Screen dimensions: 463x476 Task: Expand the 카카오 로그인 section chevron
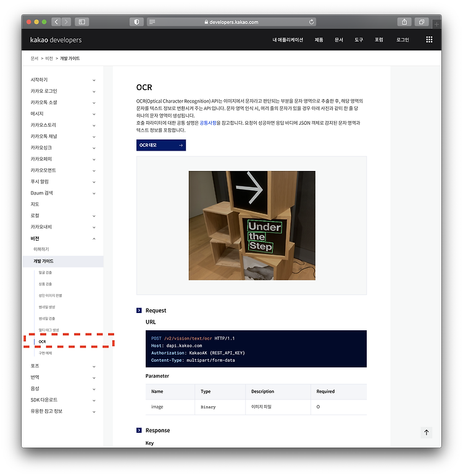[x=94, y=91]
